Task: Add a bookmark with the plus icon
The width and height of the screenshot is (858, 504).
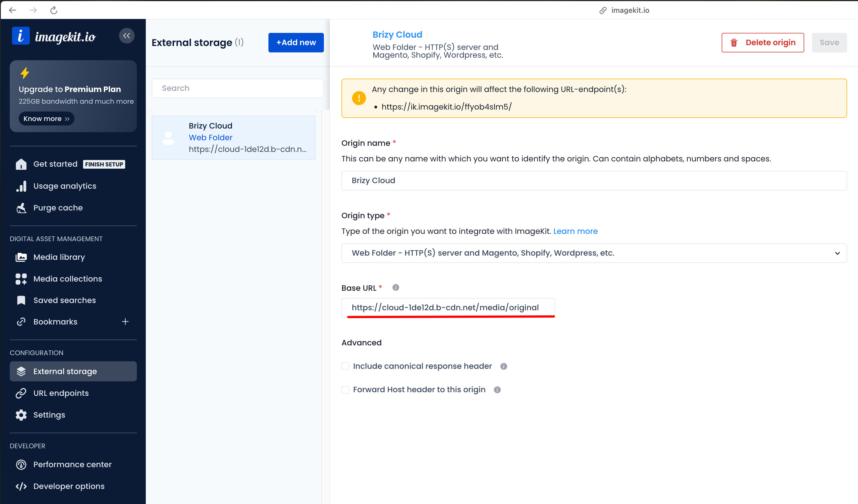Action: (125, 322)
